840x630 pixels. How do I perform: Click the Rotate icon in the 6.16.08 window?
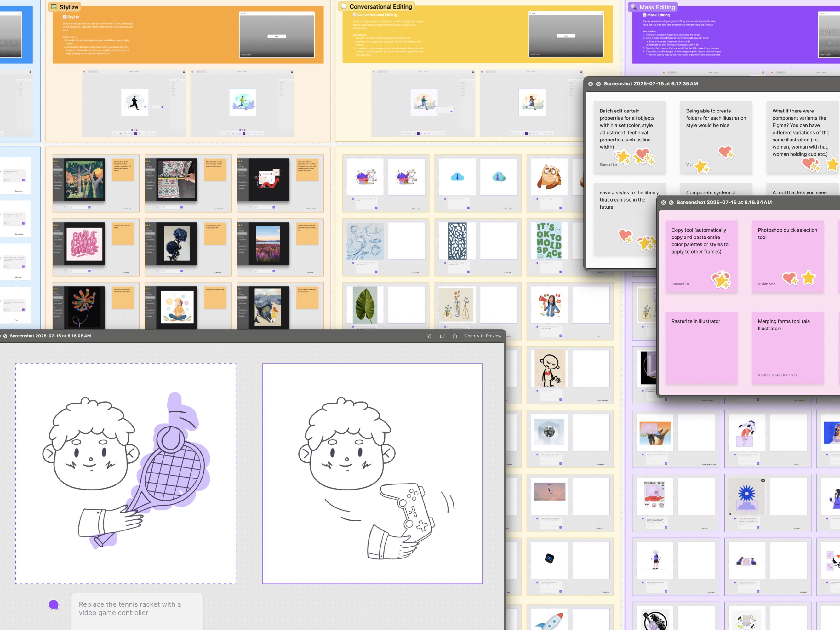pos(442,336)
